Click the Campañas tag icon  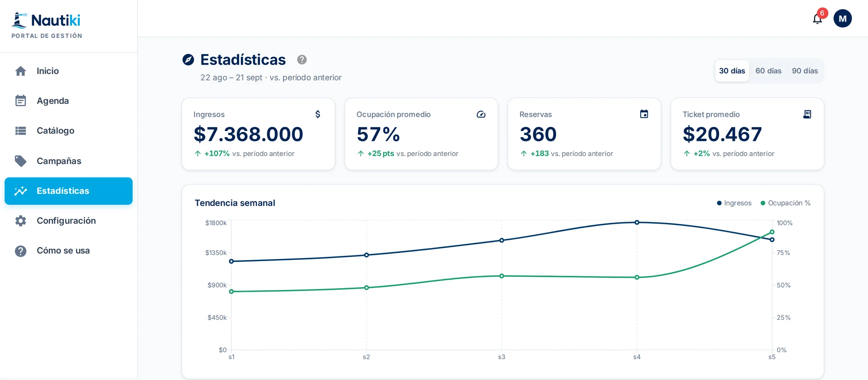tap(20, 161)
